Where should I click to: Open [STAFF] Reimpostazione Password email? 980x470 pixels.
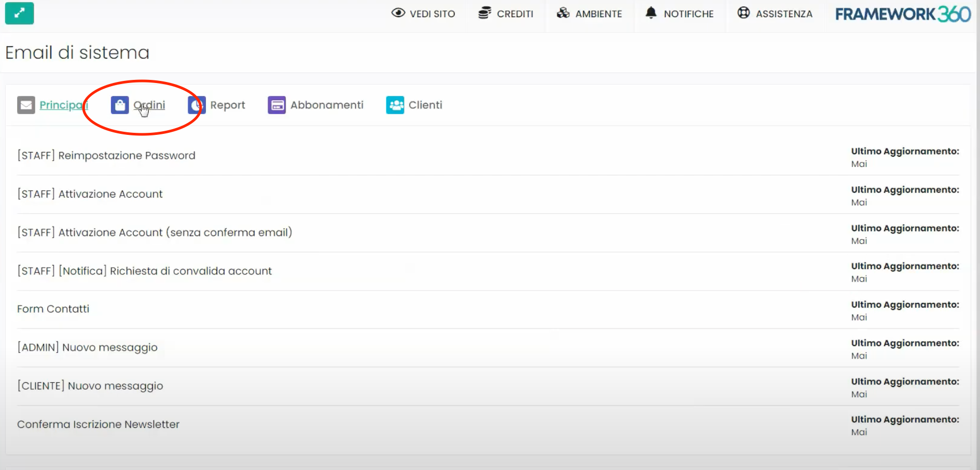[106, 156]
